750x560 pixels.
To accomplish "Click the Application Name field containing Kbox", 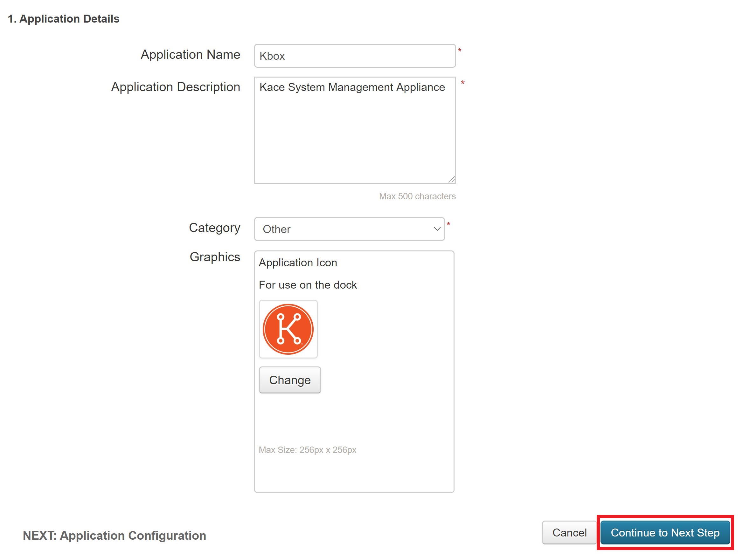I will (x=355, y=56).
